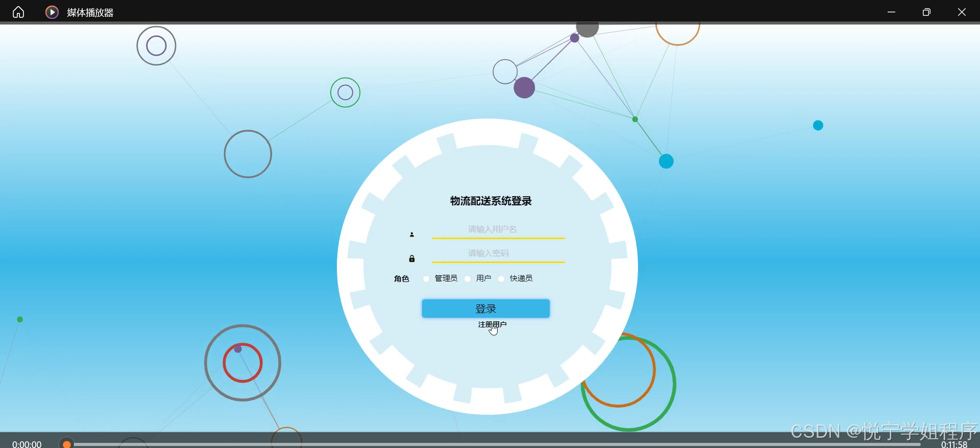Open the 注册用户 registration link
Screen dimensions: 980x448
click(x=492, y=324)
